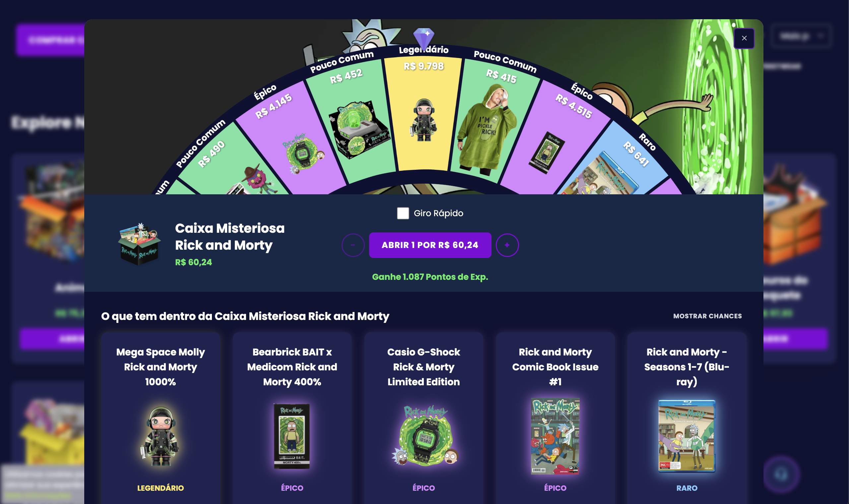Click Abrir 1 por R$ 60,24 button
849x504 pixels.
(x=430, y=245)
